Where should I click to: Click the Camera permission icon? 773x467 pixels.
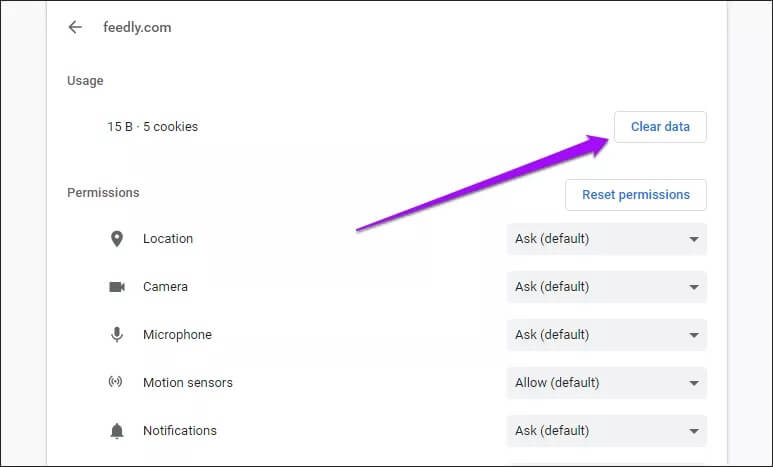[117, 287]
